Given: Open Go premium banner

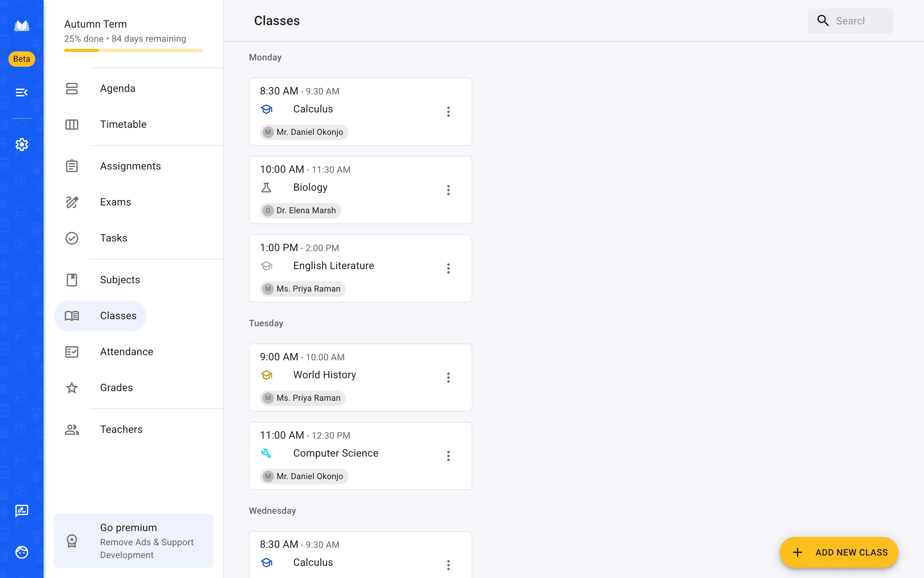Looking at the screenshot, I should coord(133,540).
